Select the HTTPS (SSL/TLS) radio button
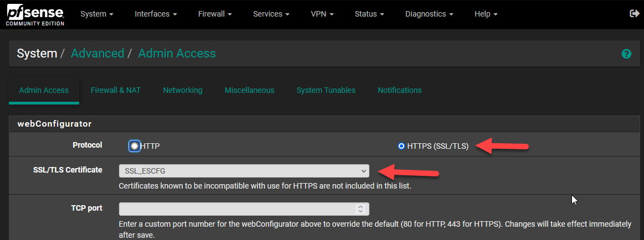644x240 pixels. point(401,145)
